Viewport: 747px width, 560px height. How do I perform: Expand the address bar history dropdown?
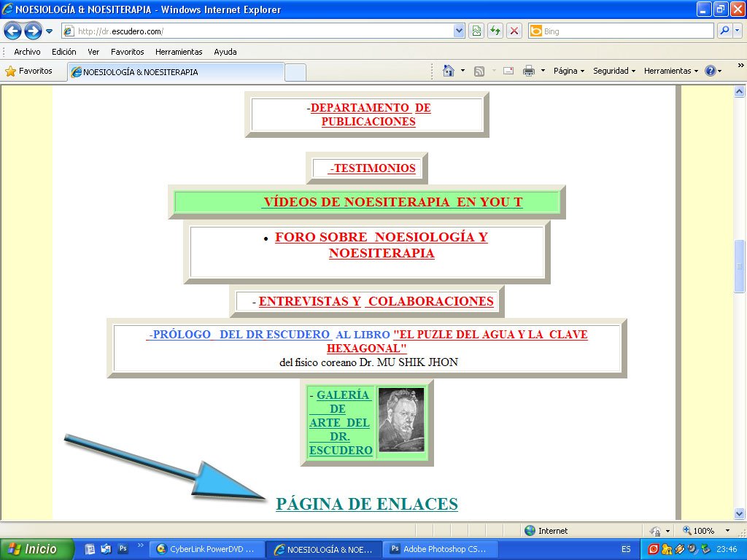pos(459,31)
